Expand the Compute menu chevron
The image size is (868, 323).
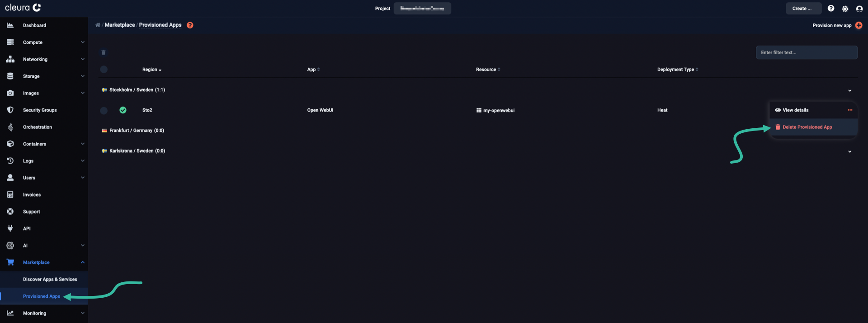click(x=83, y=42)
